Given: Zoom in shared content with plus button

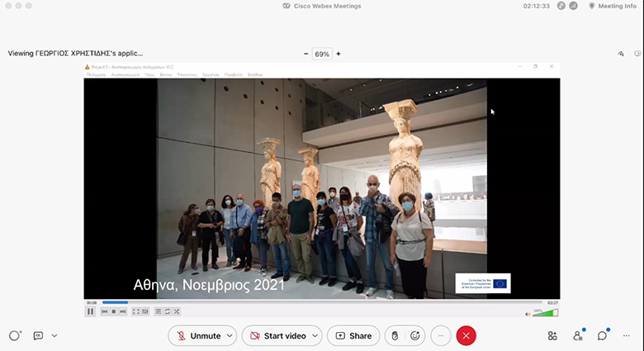Looking at the screenshot, I should [338, 54].
